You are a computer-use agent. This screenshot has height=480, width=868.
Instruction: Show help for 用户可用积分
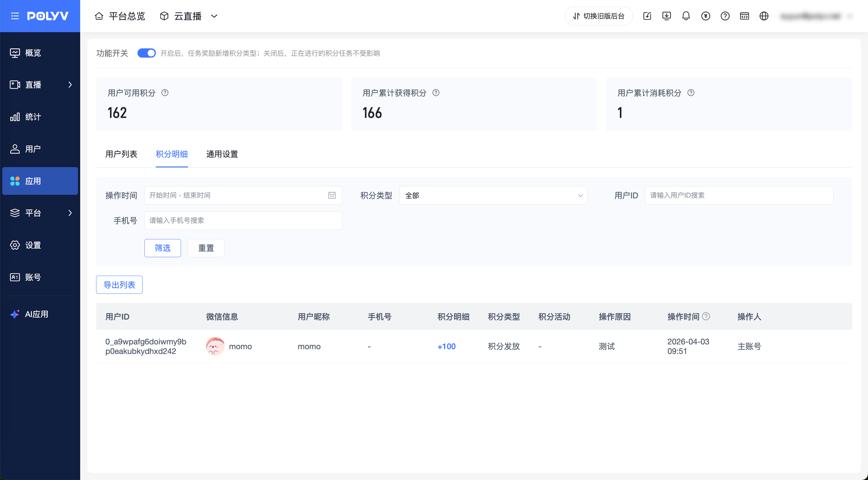(165, 93)
